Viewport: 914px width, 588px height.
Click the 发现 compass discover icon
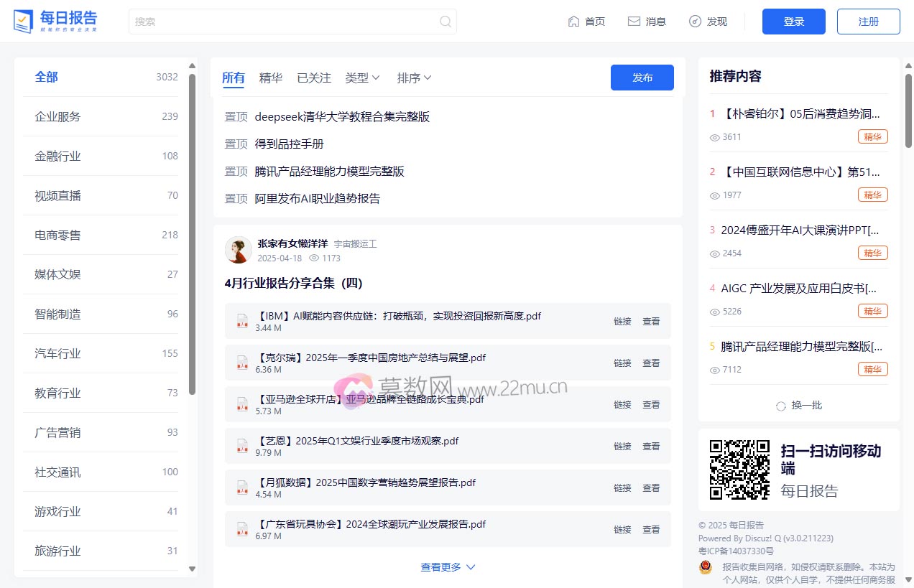point(694,22)
